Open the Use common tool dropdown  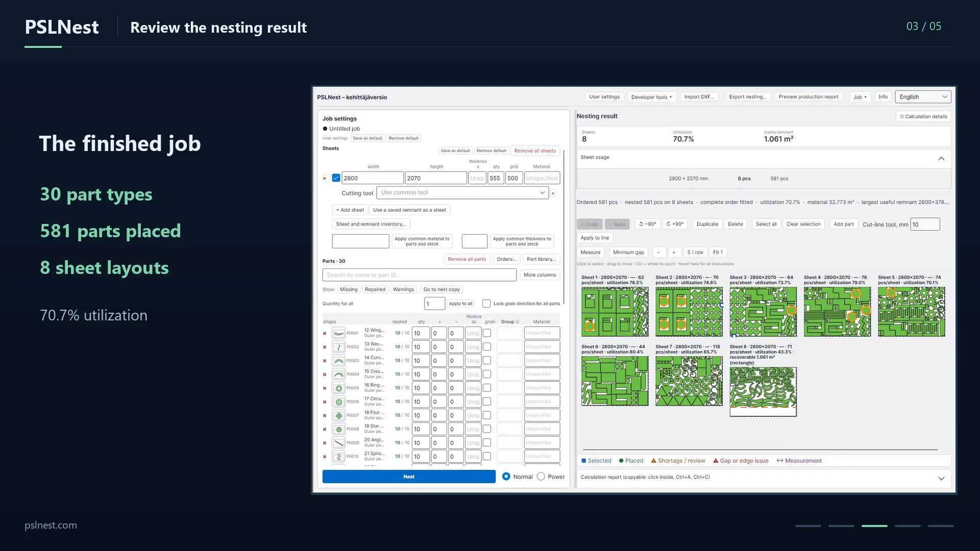point(462,193)
